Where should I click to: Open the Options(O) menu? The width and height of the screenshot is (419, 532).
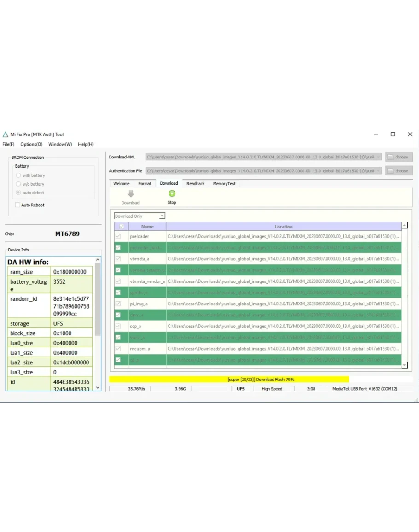tap(31, 144)
